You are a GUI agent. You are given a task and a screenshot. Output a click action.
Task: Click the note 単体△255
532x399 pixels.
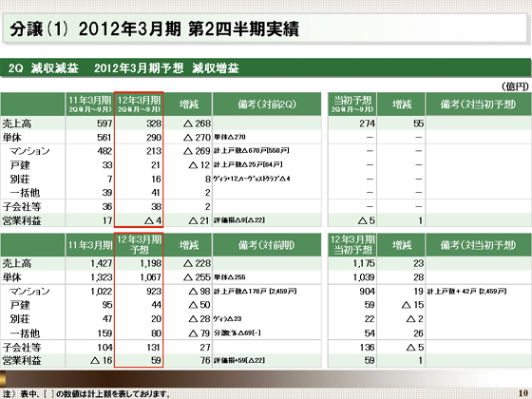pyautogui.click(x=230, y=277)
